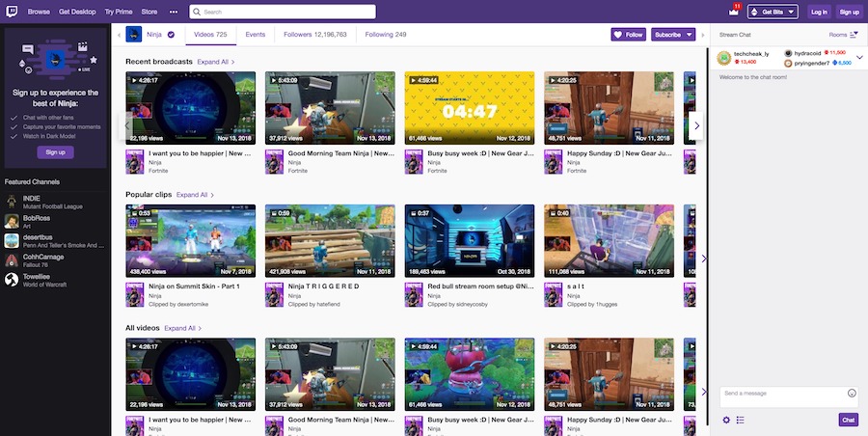Collapse chat with chevron beside Subscribe
The height and width of the screenshot is (436, 868).
click(x=703, y=35)
